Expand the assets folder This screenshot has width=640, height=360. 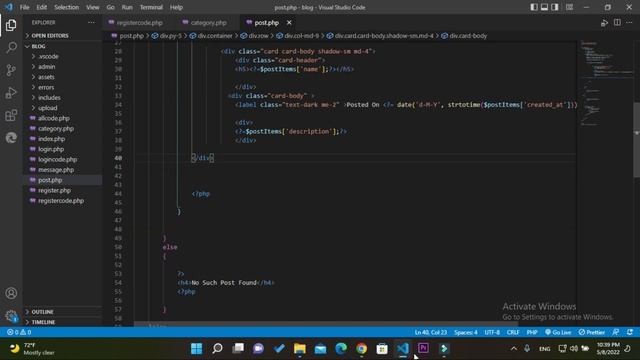coord(62,77)
